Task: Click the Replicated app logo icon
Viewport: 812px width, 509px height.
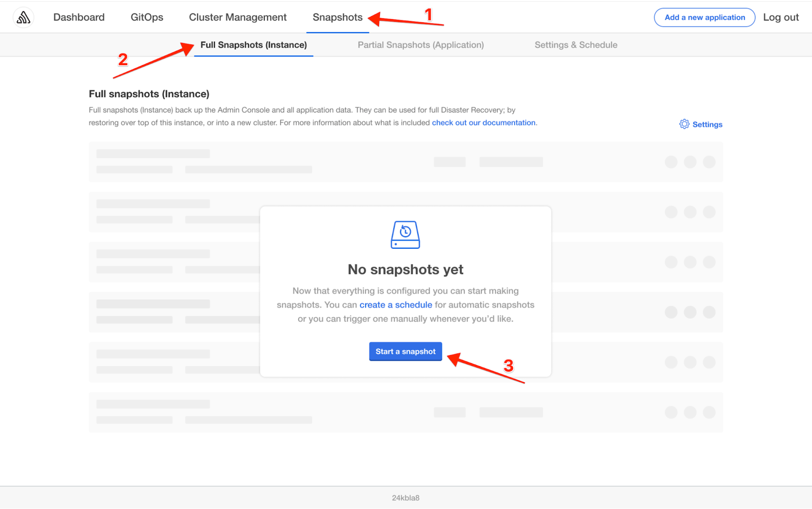Action: pyautogui.click(x=23, y=17)
